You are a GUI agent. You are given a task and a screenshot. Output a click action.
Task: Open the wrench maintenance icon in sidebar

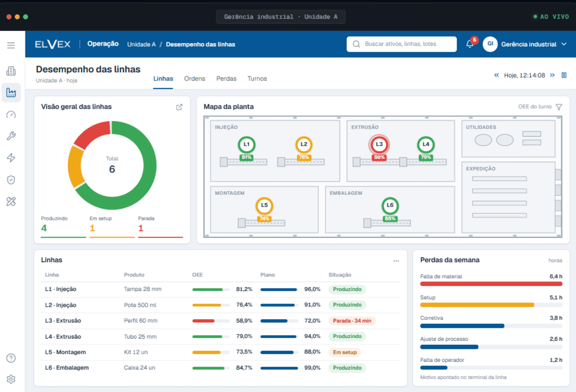click(x=11, y=136)
